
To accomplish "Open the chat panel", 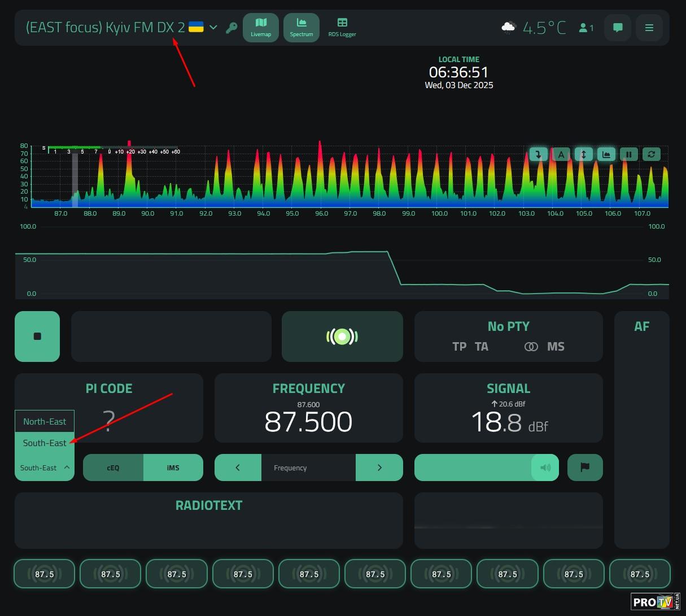I will [618, 28].
